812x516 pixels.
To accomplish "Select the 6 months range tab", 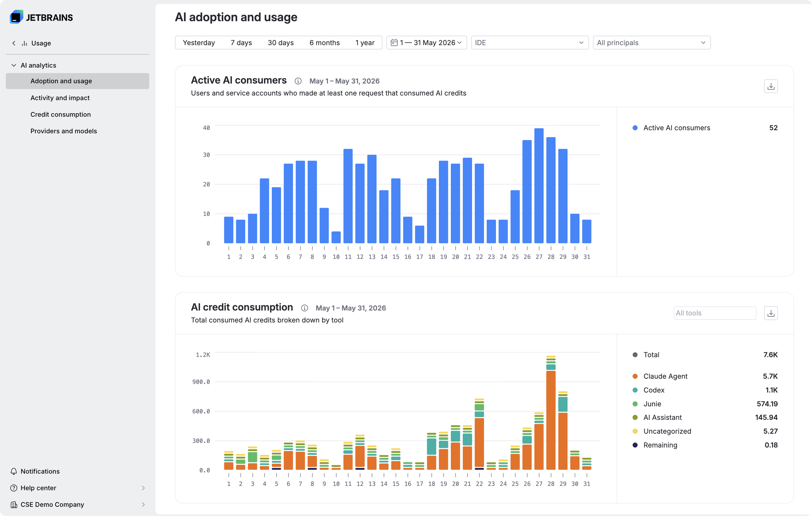I will 324,43.
